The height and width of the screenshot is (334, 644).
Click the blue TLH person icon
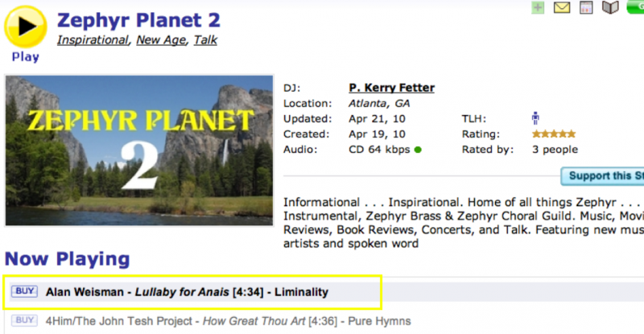click(x=536, y=118)
